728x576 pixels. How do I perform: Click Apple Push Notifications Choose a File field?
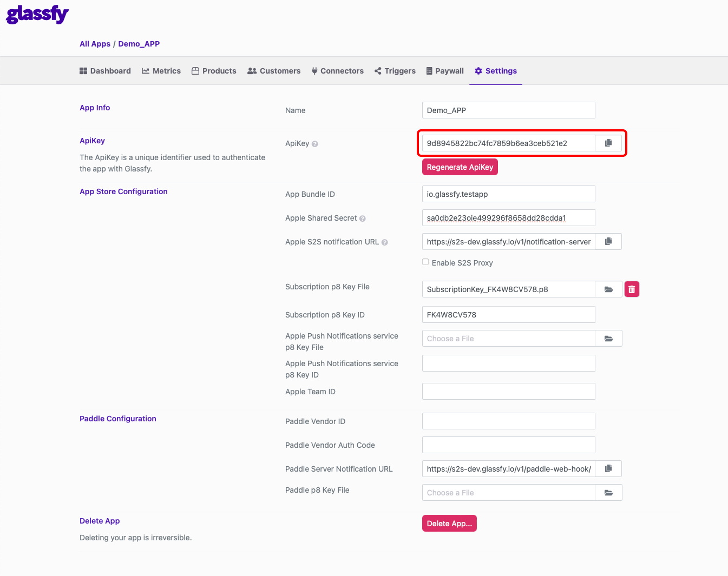pos(509,339)
